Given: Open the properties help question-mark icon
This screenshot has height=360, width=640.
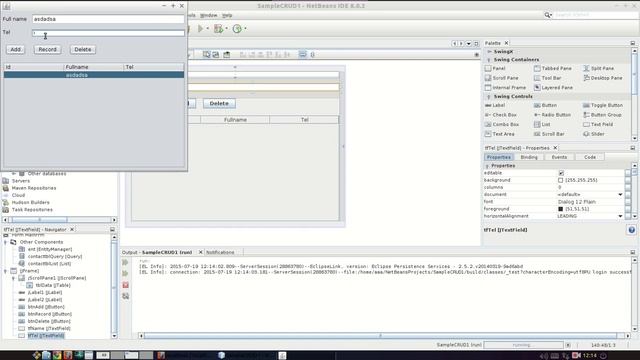Looking at the screenshot, I should pos(631,230).
